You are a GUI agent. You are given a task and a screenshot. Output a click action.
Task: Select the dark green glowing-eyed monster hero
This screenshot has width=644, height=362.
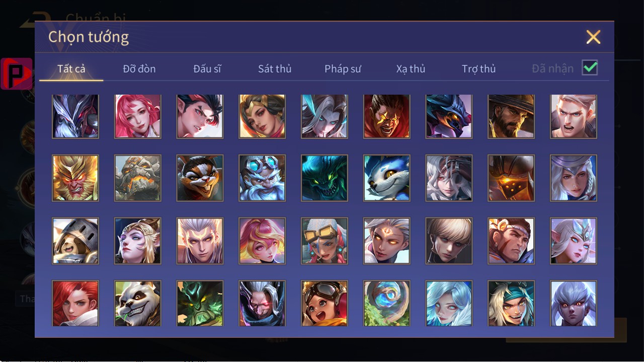(325, 178)
